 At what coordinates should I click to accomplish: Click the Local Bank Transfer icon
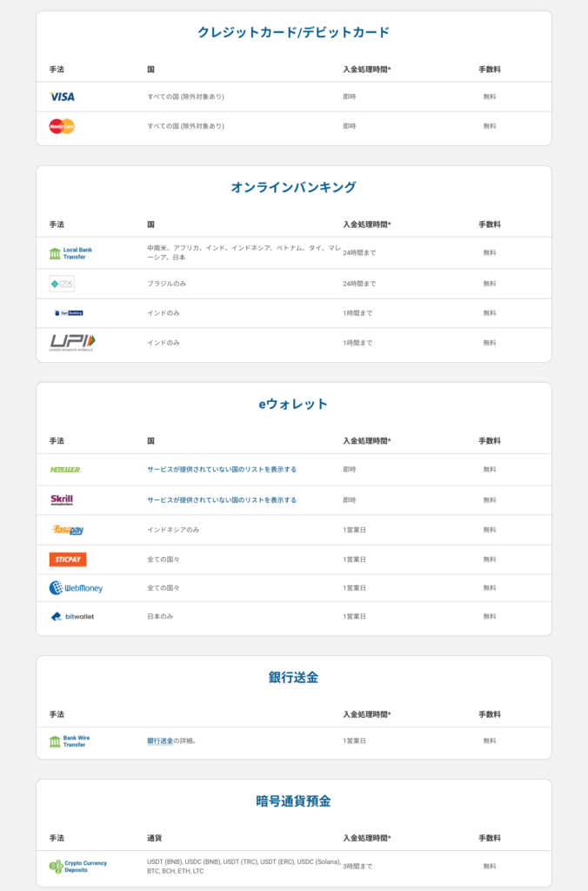pos(71,253)
